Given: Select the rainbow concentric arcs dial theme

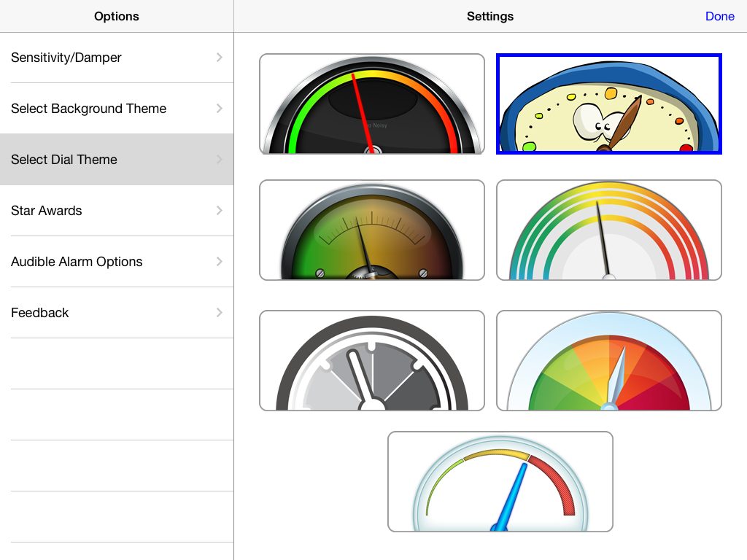Looking at the screenshot, I should point(609,230).
